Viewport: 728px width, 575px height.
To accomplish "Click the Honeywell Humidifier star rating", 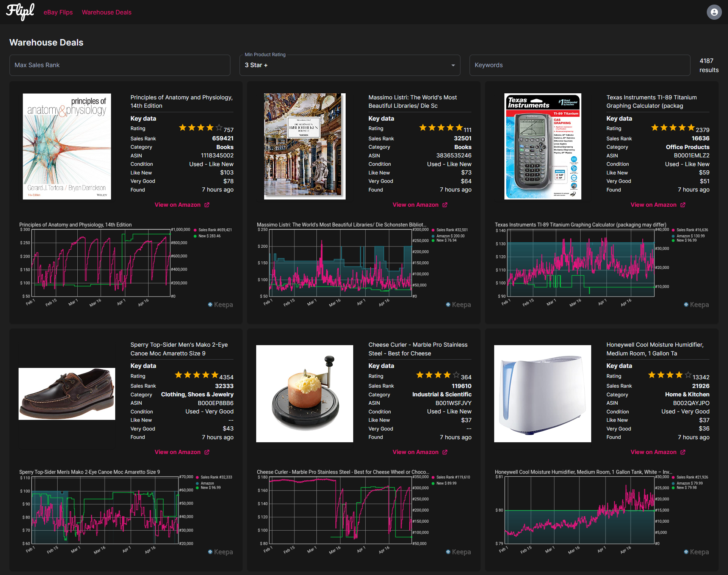I will point(670,375).
